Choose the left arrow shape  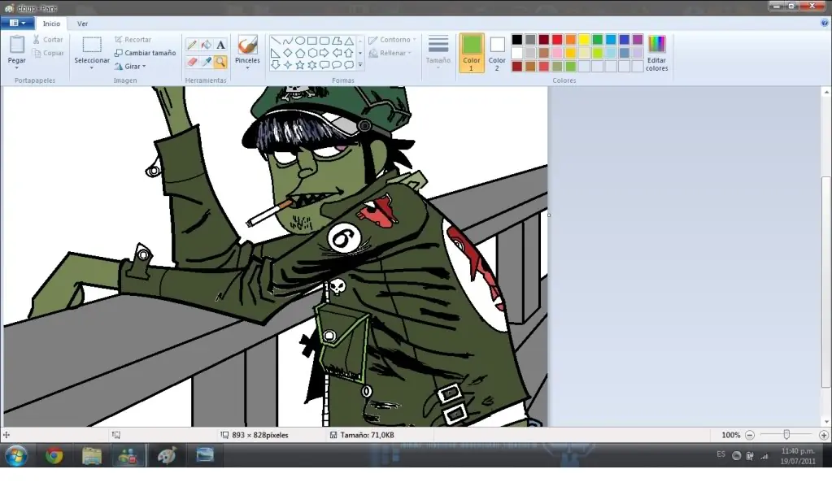pos(337,53)
